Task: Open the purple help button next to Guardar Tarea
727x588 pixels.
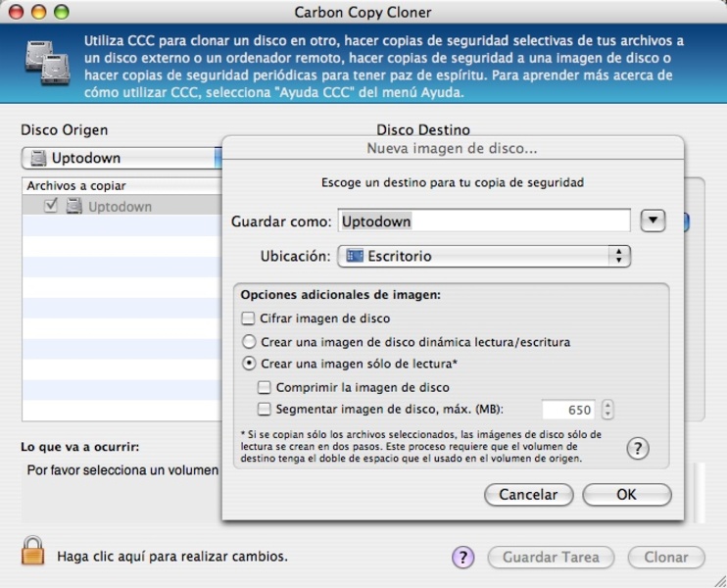Action: [x=462, y=557]
